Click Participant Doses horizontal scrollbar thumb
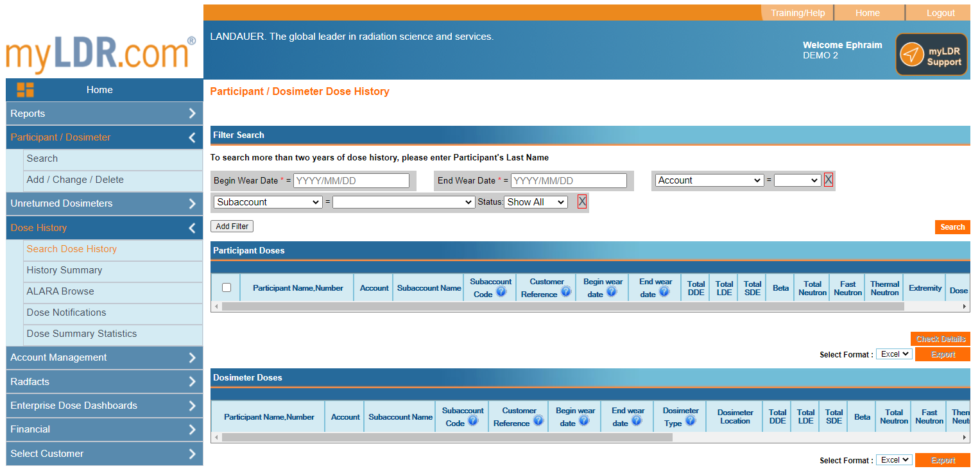Viewport: 980px width, 471px height. [x=563, y=307]
